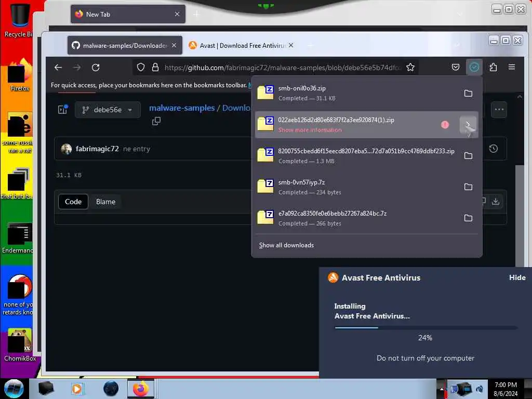Open new tab in background Firefox window
532x399 pixels.
click(196, 14)
